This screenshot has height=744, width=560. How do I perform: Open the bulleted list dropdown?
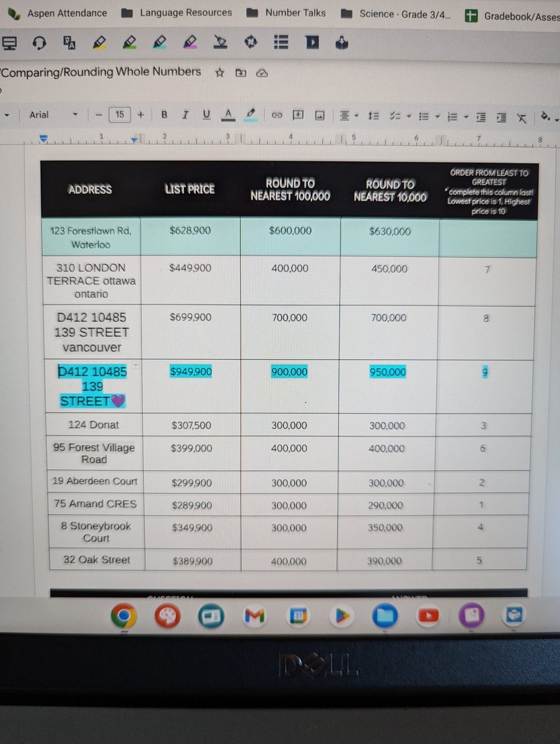point(429,115)
